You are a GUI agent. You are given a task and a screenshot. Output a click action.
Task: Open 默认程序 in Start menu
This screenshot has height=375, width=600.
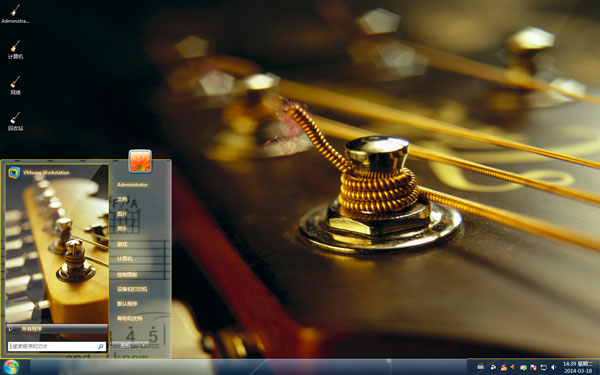pyautogui.click(x=127, y=304)
